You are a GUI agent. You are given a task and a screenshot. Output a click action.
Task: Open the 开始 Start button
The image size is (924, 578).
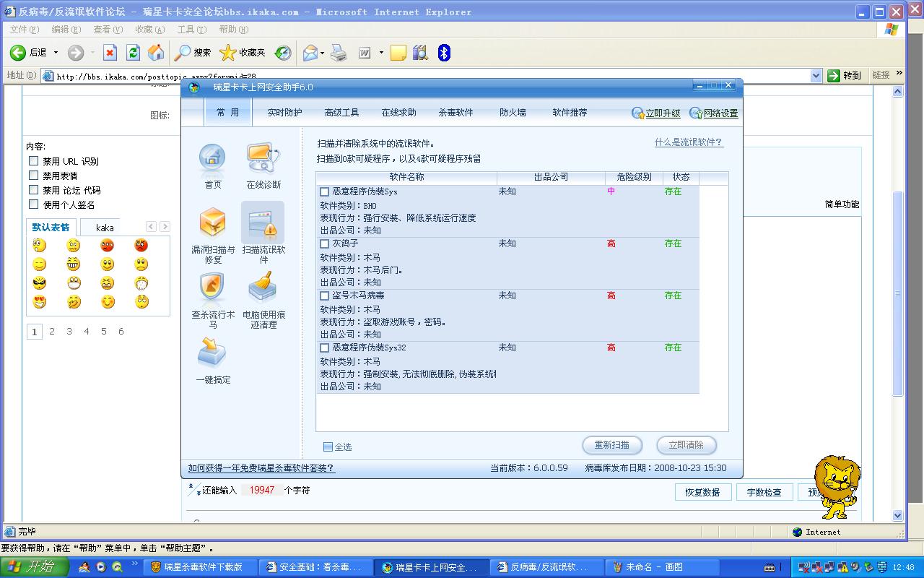point(35,567)
